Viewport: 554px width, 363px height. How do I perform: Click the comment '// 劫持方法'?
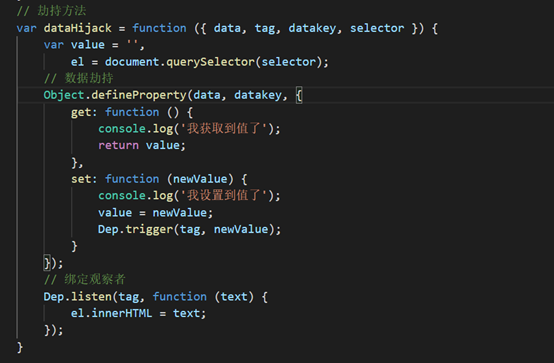coord(51,11)
